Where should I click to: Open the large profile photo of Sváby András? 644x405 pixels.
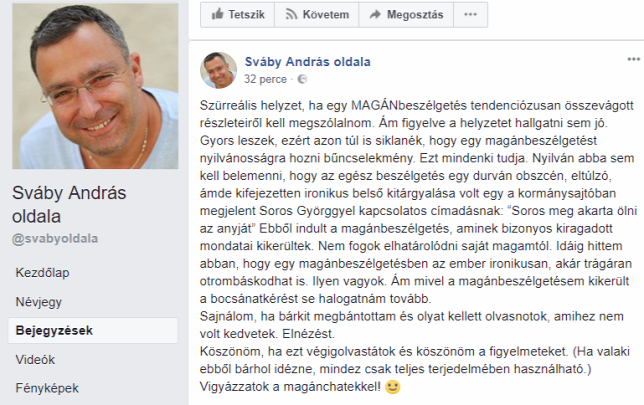[x=95, y=86]
